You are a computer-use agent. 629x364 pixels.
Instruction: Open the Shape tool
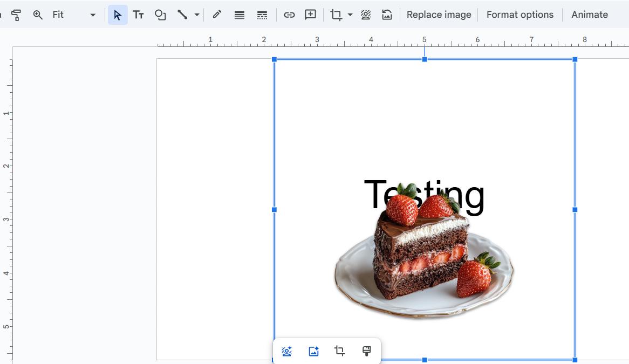pos(160,15)
